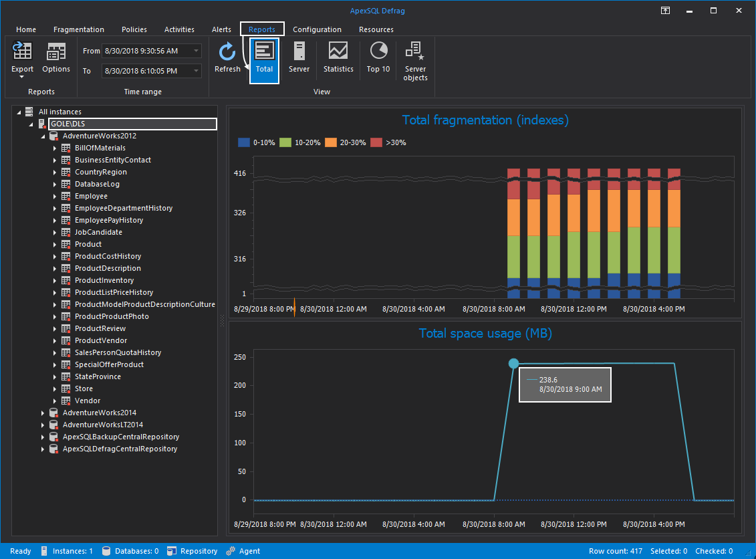Open the Configuration ribbon tab
Screen dimensions: 756x559
[x=317, y=29]
